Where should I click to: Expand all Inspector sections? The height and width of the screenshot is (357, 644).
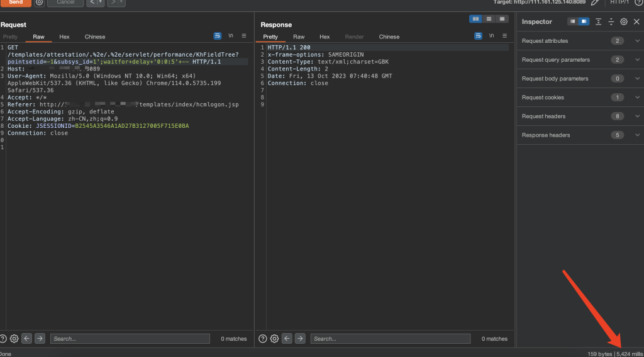click(x=599, y=21)
